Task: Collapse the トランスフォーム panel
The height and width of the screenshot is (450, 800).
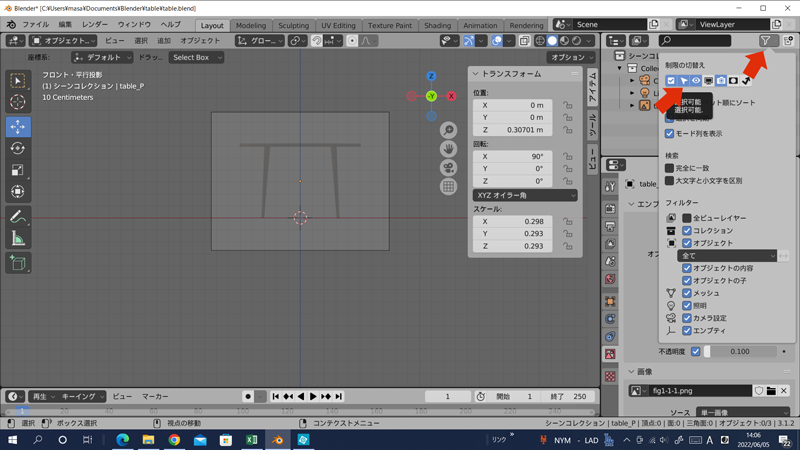Action: pos(476,74)
